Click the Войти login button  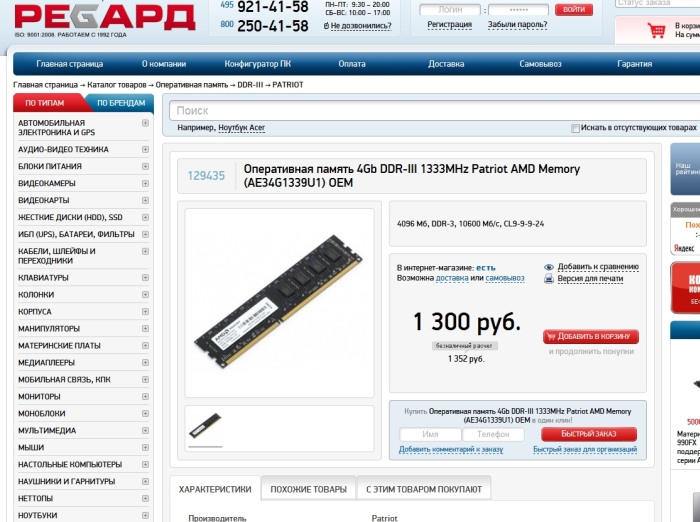point(574,9)
